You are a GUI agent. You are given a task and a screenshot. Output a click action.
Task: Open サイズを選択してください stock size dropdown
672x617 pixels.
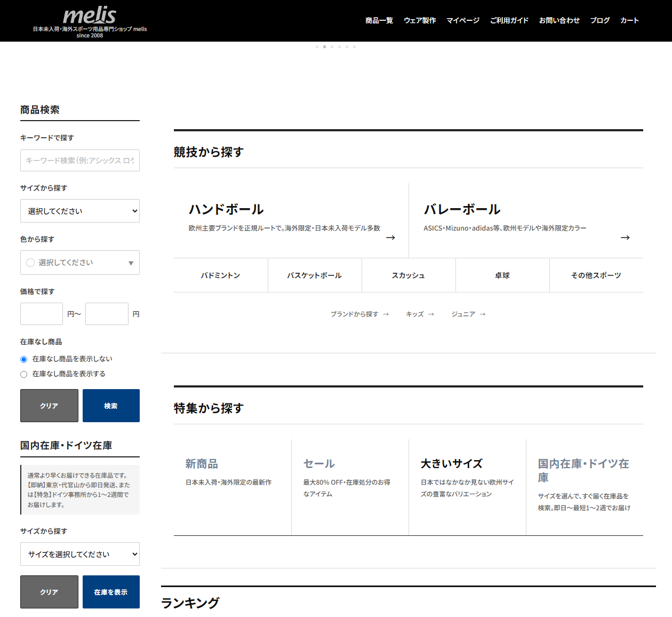[x=80, y=554]
